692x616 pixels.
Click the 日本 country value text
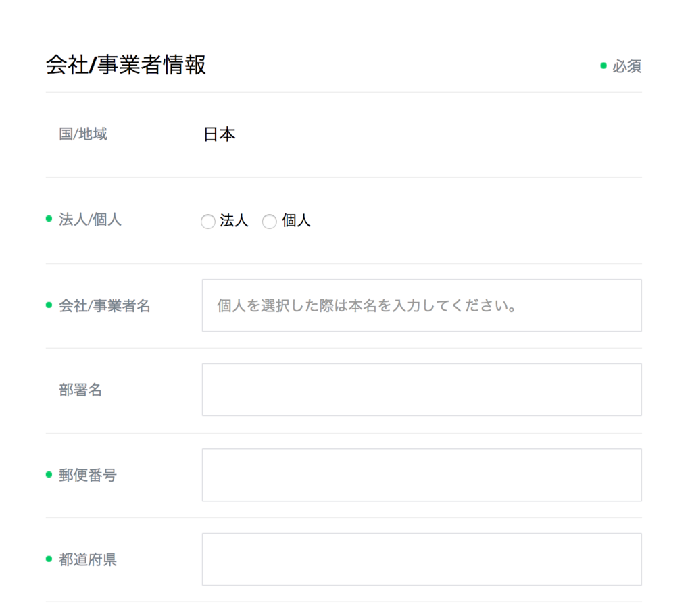pos(220,134)
